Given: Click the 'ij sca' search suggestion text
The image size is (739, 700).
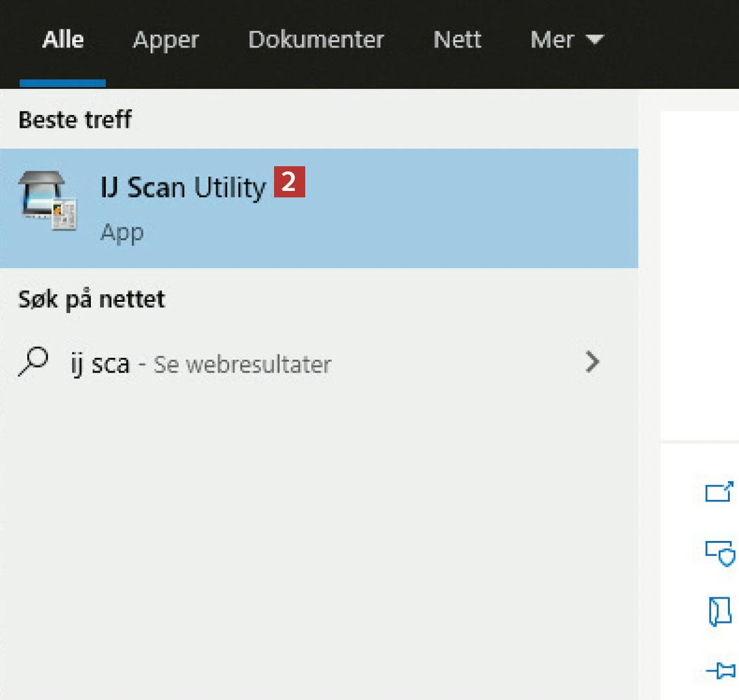Looking at the screenshot, I should tap(100, 364).
